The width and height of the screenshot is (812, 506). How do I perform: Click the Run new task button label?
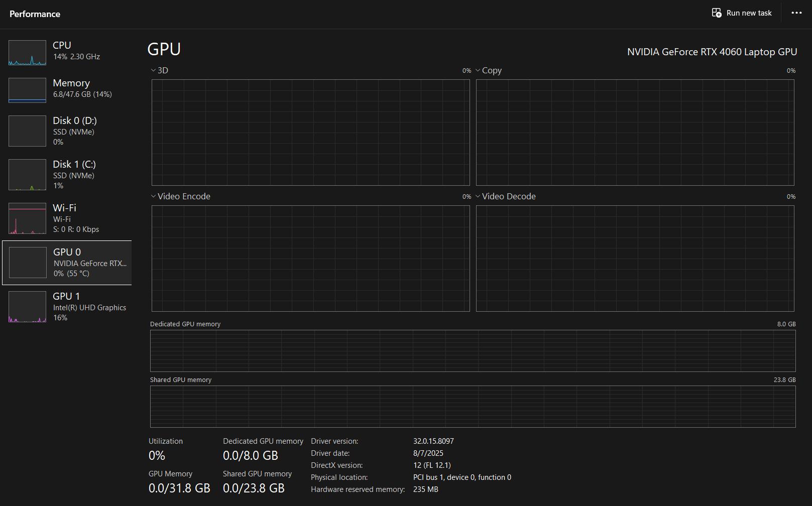coord(749,13)
